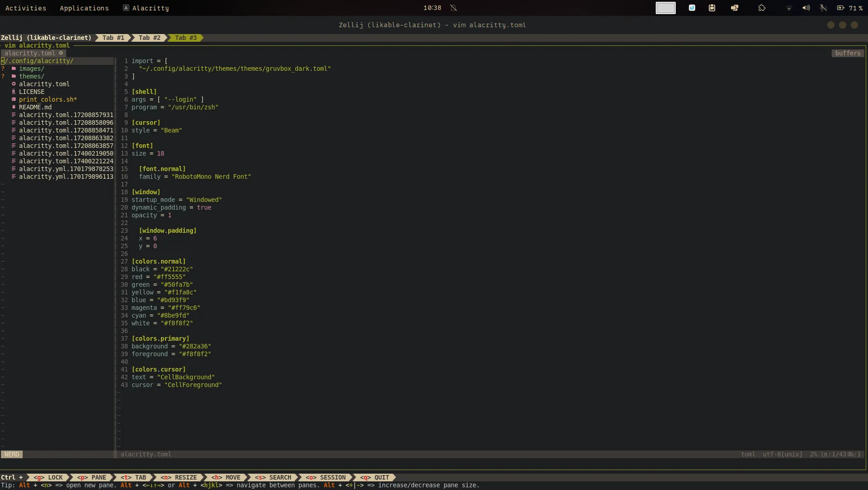
Task: Open alacritty.yml.170179896113 in the file tree
Action: (66, 176)
